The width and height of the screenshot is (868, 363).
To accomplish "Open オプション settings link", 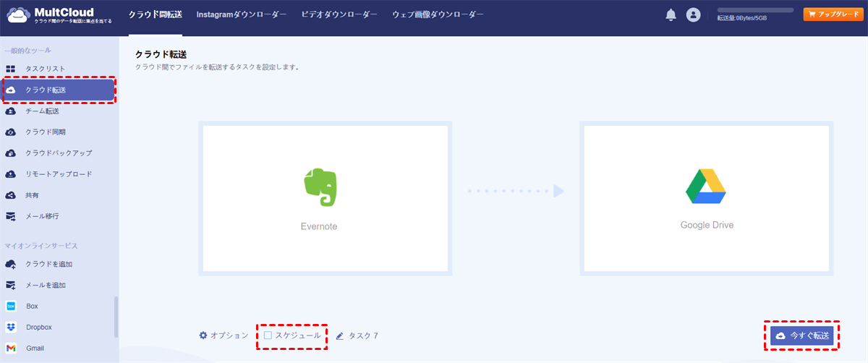I will pyautogui.click(x=224, y=336).
